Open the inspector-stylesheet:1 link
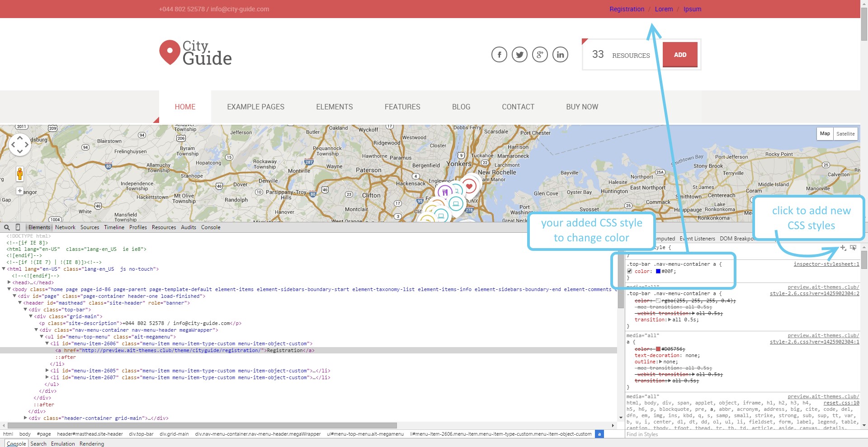This screenshot has height=447, width=868. (826, 264)
